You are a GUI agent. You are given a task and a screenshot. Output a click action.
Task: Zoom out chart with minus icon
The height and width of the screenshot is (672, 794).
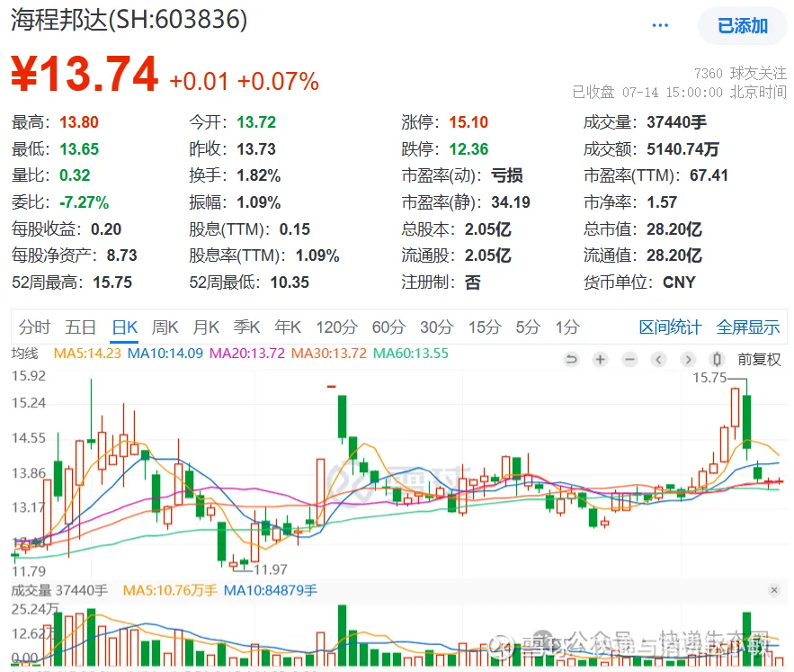[x=629, y=360]
